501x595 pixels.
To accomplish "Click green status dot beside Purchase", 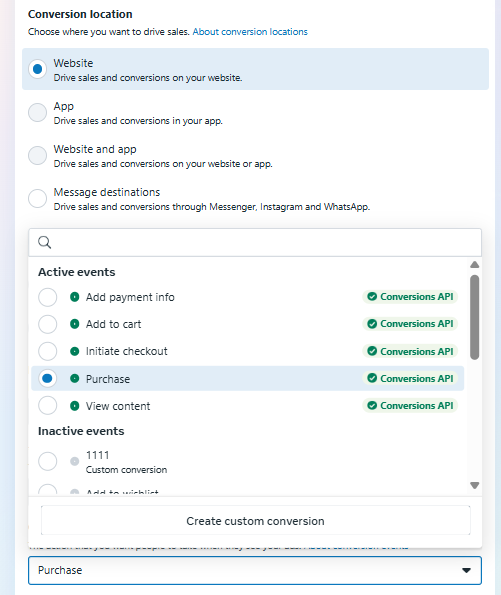I will click(x=75, y=378).
